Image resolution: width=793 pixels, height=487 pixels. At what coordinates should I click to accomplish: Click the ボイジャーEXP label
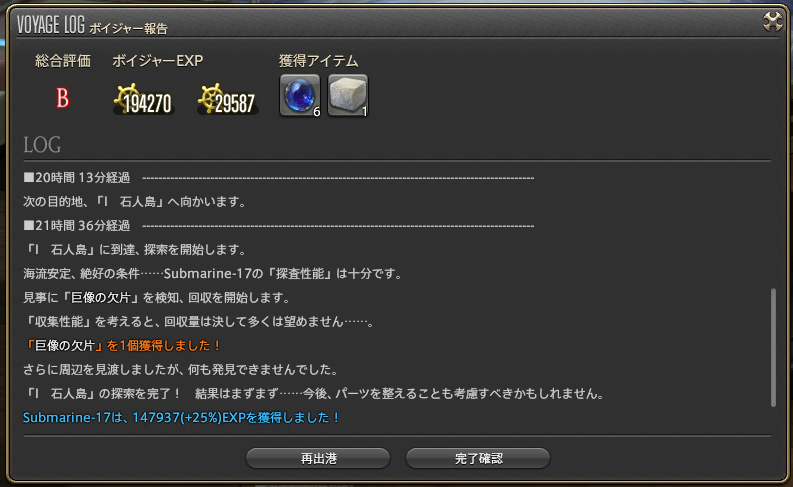pyautogui.click(x=158, y=61)
